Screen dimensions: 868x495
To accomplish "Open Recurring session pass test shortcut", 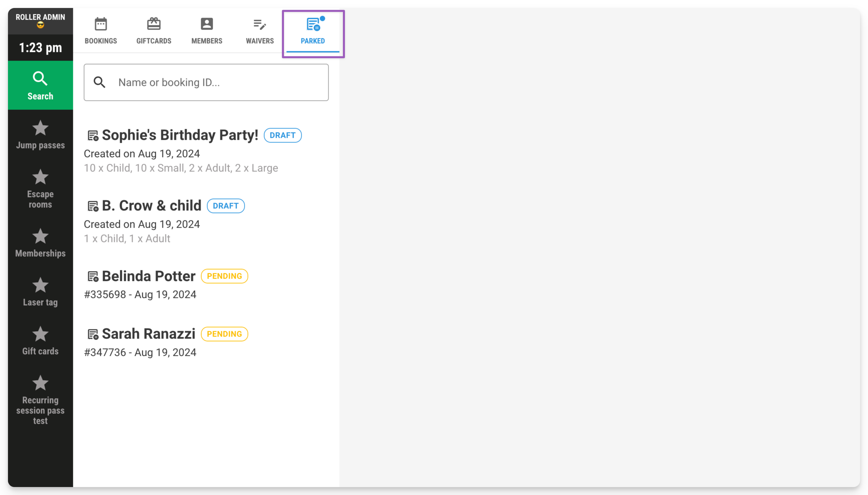I will (x=41, y=400).
